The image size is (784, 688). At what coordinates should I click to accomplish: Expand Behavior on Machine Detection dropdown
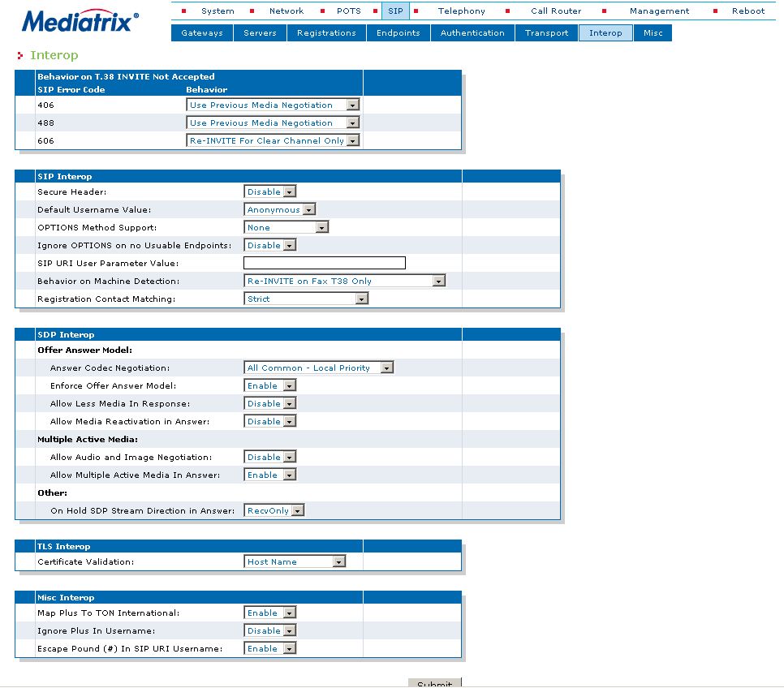[x=344, y=281]
